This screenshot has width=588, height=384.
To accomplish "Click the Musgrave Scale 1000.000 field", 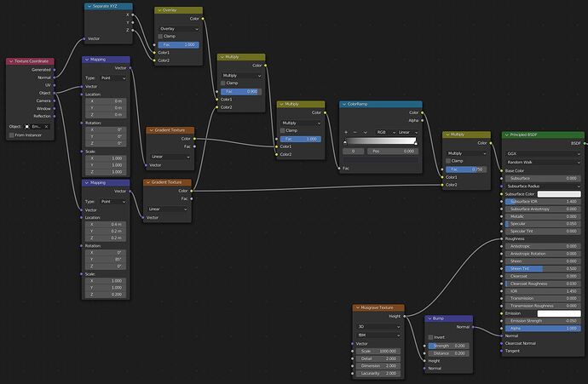I will coord(378,351).
